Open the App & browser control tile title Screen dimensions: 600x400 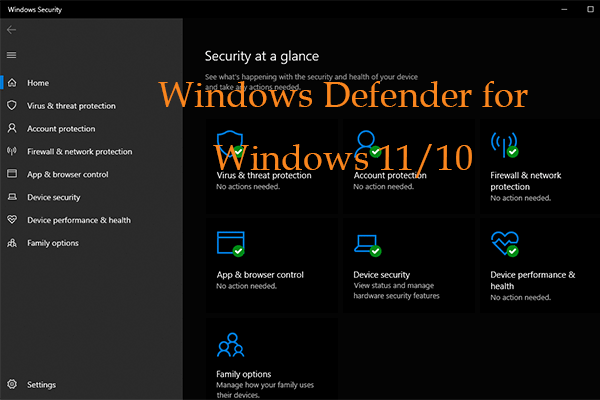point(260,275)
